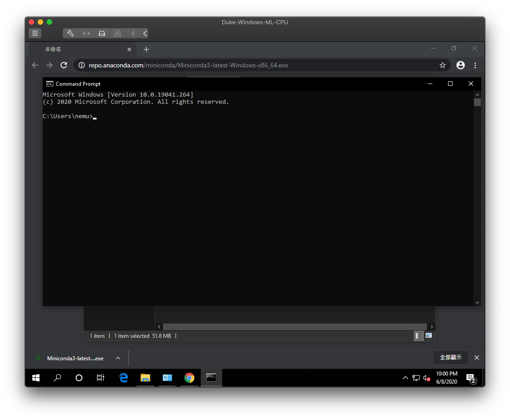This screenshot has height=420, width=510.
Task: Open VM configuration with the wrench icon
Action: (x=70, y=33)
